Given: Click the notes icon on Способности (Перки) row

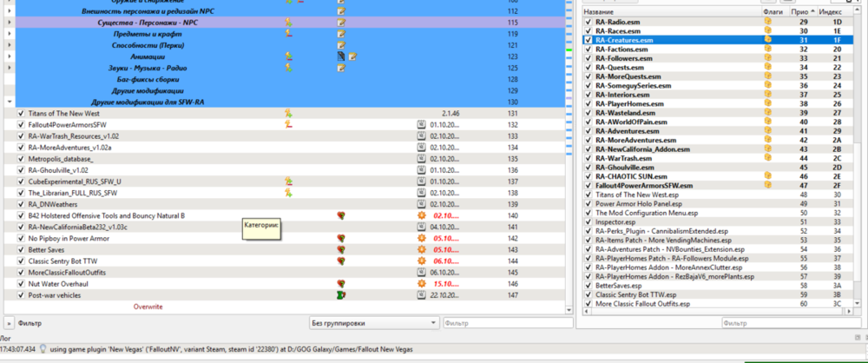Looking at the screenshot, I should 341,45.
